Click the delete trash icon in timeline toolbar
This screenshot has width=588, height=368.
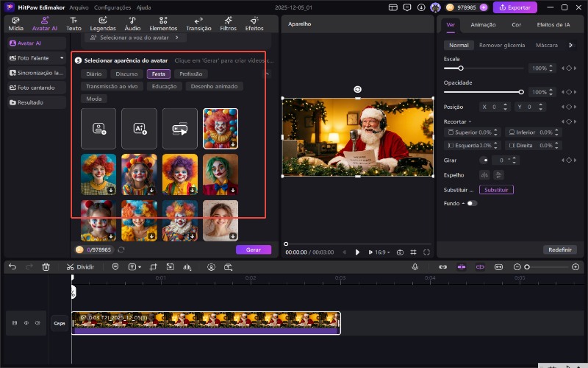46,266
